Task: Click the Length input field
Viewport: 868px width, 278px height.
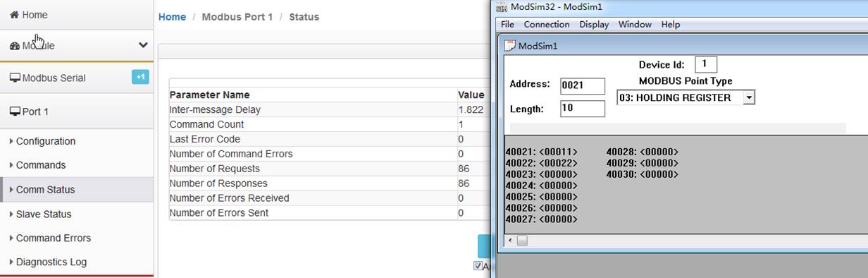Action: pos(583,109)
